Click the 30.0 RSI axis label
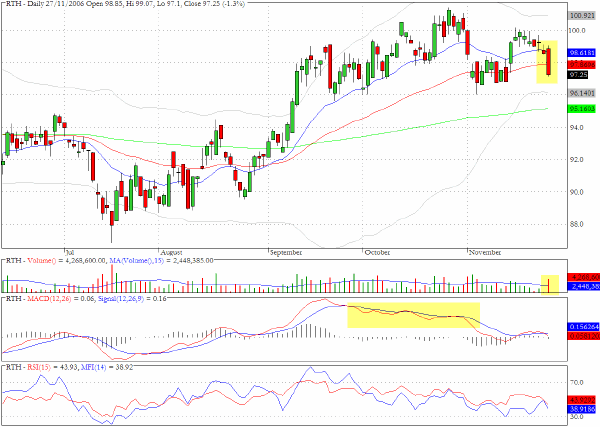 [x=577, y=417]
